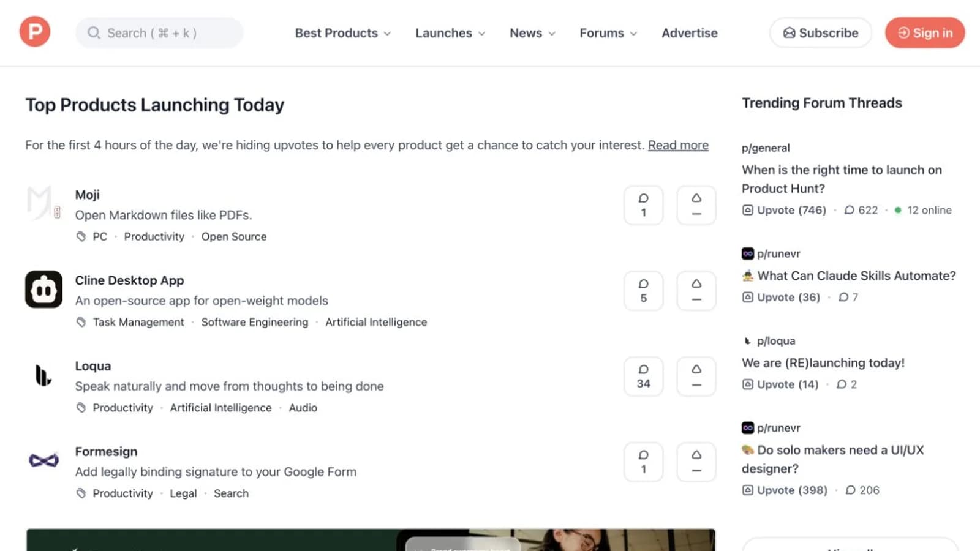
Task: Expand the Launches dropdown menu
Action: pyautogui.click(x=450, y=33)
